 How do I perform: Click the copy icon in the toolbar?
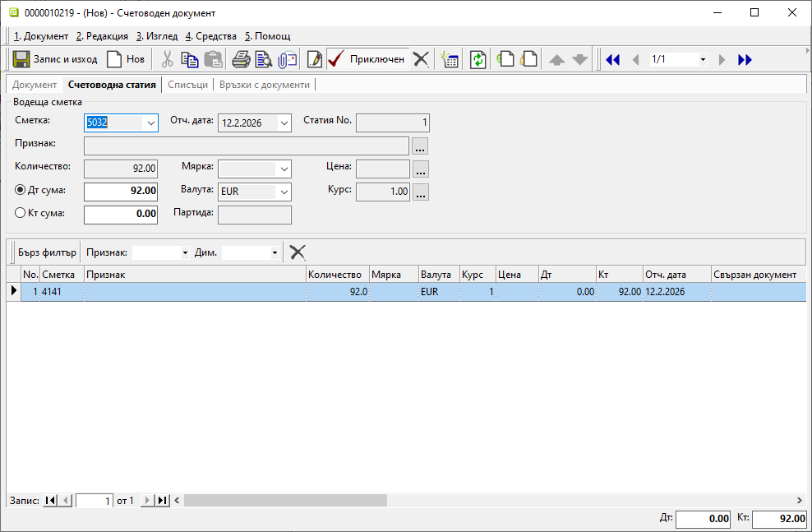coord(190,59)
